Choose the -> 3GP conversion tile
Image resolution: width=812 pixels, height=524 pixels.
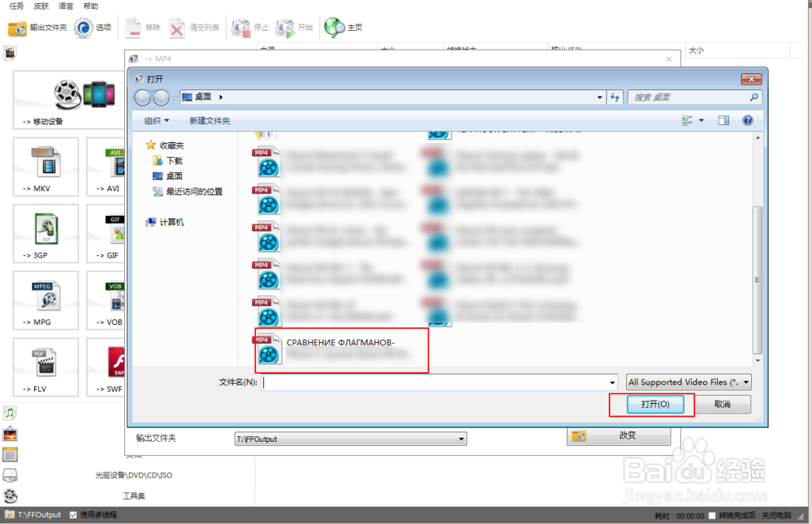[45, 233]
